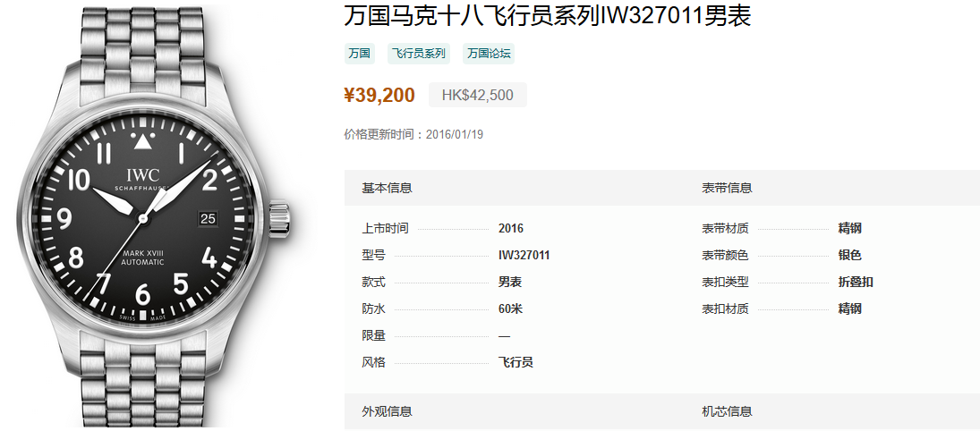Viewport: 980px width, 431px height.
Task: Click the 表扣类型 value 折叠扣
Action: (856, 282)
